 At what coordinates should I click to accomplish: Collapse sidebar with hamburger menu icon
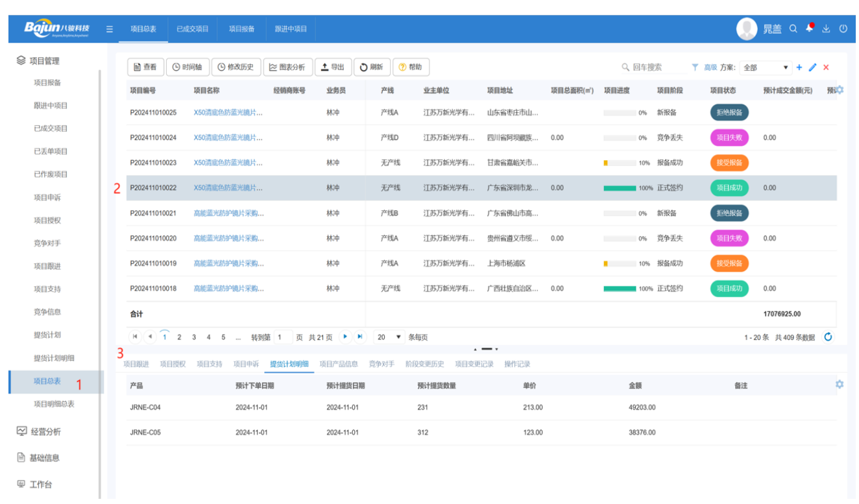tap(110, 29)
